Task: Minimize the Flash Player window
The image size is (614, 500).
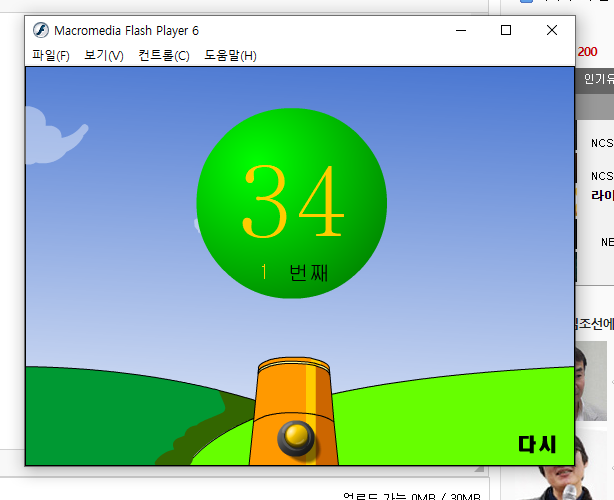Action: [460, 30]
